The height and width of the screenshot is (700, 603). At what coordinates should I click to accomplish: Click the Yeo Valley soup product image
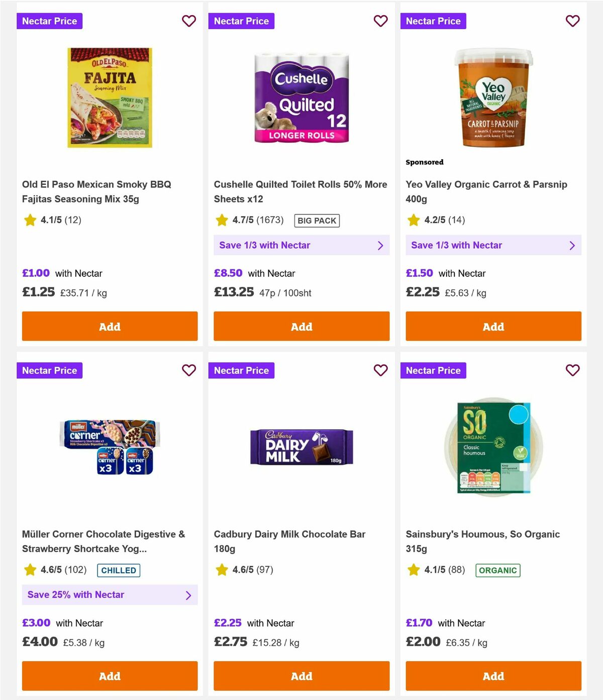493,99
